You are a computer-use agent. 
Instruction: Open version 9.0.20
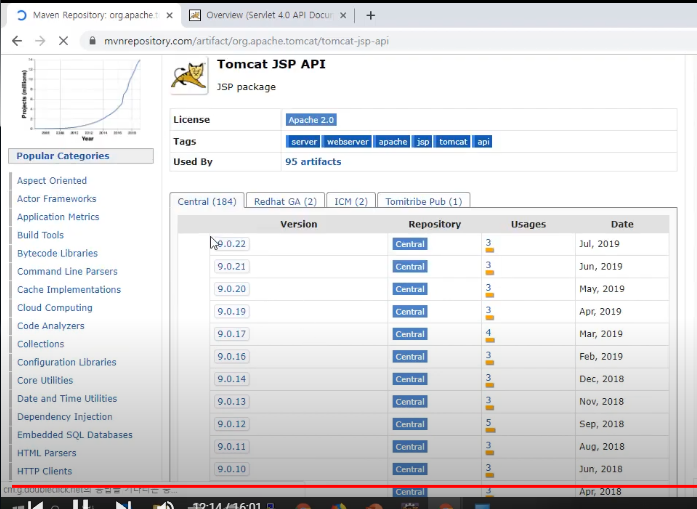(x=232, y=289)
